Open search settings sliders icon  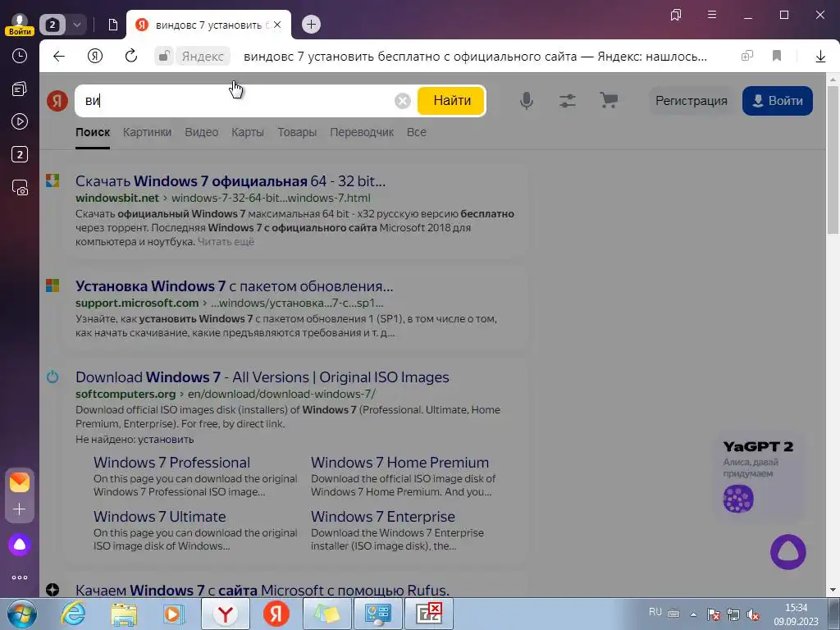tap(568, 101)
